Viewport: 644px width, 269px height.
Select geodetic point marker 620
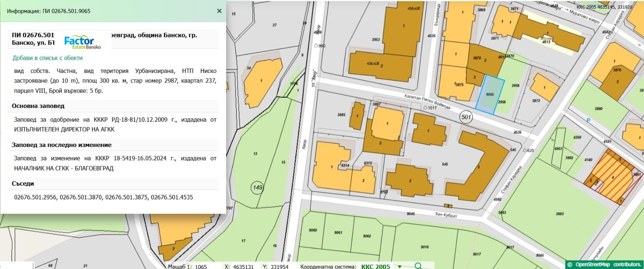point(527,150)
